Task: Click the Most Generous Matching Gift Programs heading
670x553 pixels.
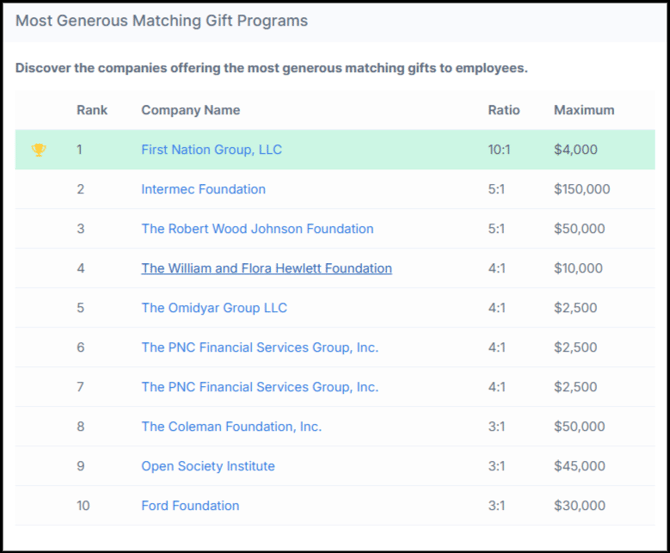Action: [161, 21]
